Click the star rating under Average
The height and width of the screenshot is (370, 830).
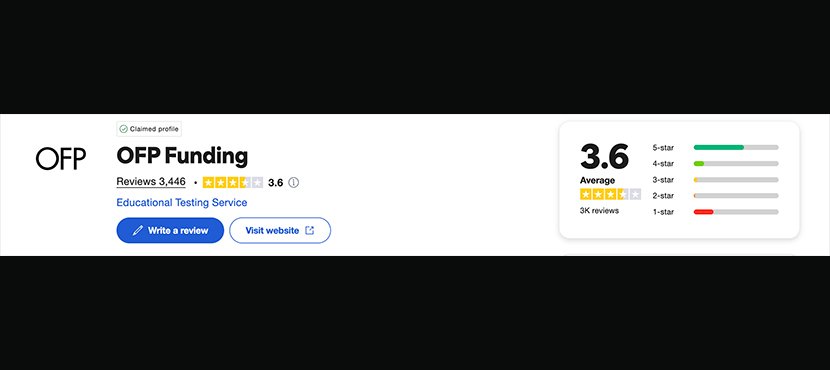pyautogui.click(x=610, y=194)
